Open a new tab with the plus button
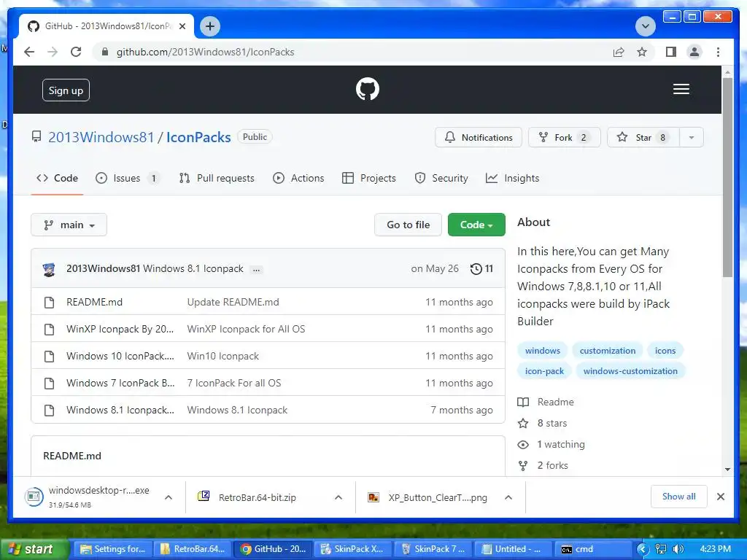747x560 pixels. click(210, 26)
